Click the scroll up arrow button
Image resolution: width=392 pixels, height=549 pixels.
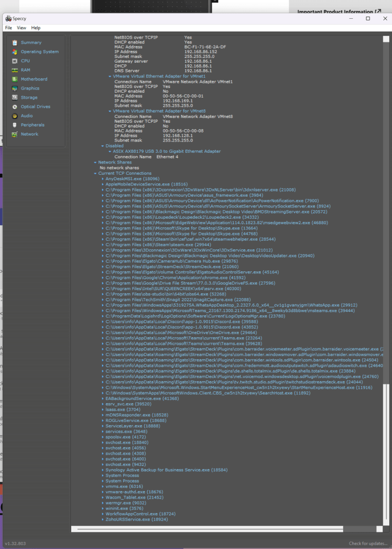coord(386,39)
